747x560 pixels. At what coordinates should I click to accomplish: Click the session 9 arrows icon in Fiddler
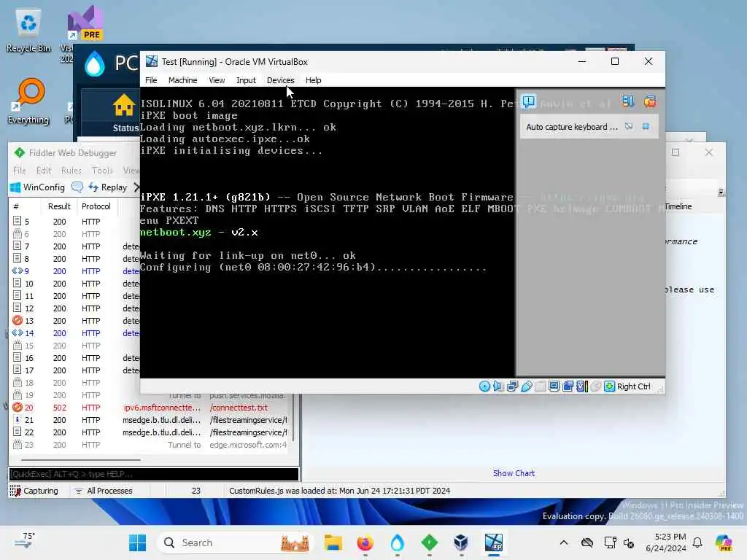point(18,271)
